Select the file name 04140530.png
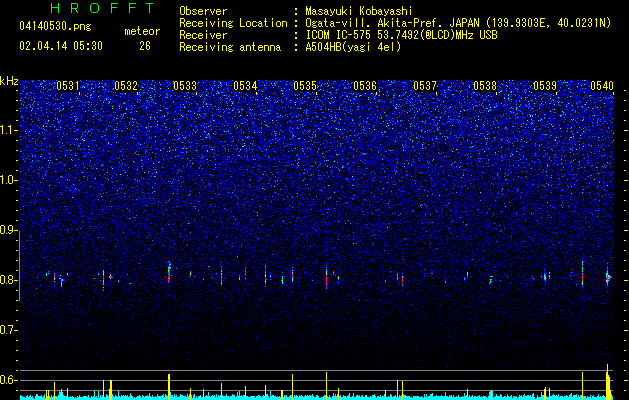The image size is (629, 400). coord(55,27)
